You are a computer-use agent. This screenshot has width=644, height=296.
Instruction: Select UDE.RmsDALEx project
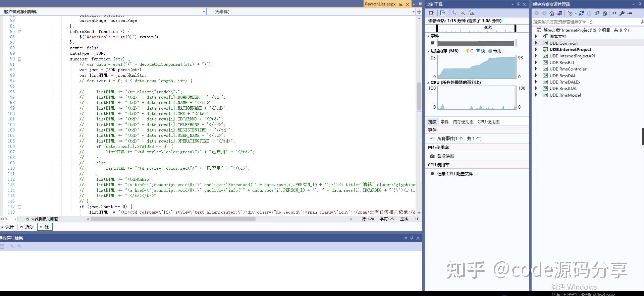565,82
